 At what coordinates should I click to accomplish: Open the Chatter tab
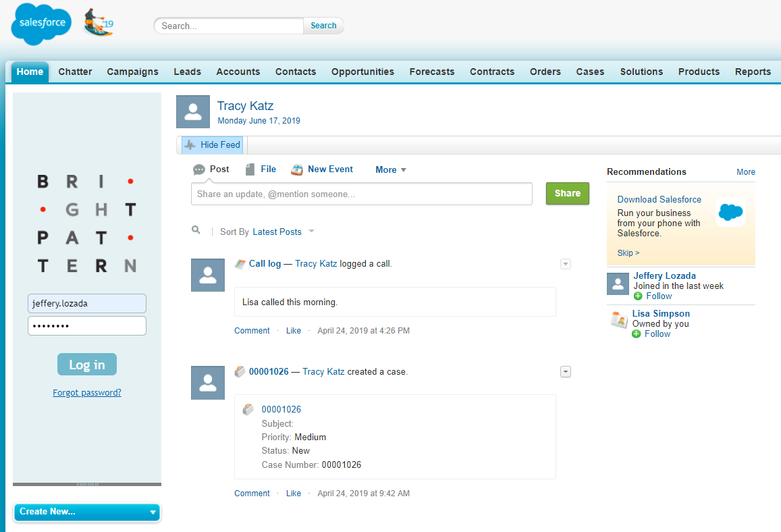click(x=75, y=72)
